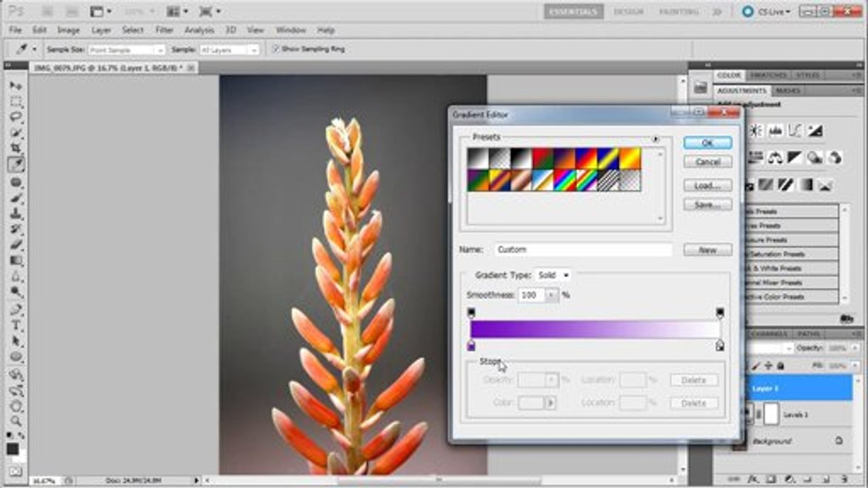This screenshot has width=868, height=488.
Task: Select the left opacity stop above gradient bar
Action: (x=471, y=312)
